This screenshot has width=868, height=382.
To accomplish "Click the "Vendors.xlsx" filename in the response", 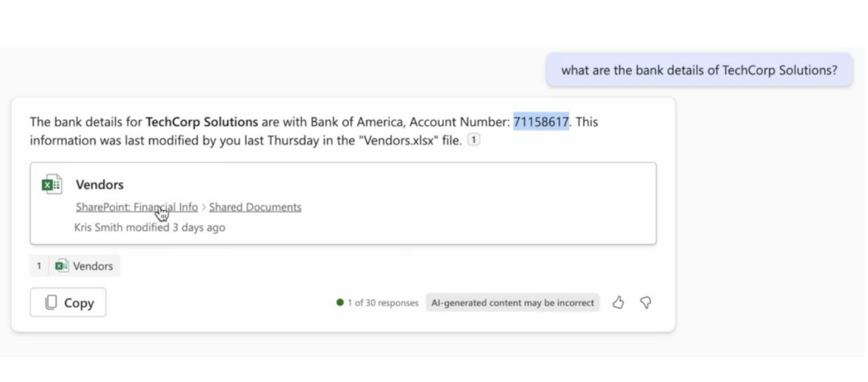I will pyautogui.click(x=398, y=140).
